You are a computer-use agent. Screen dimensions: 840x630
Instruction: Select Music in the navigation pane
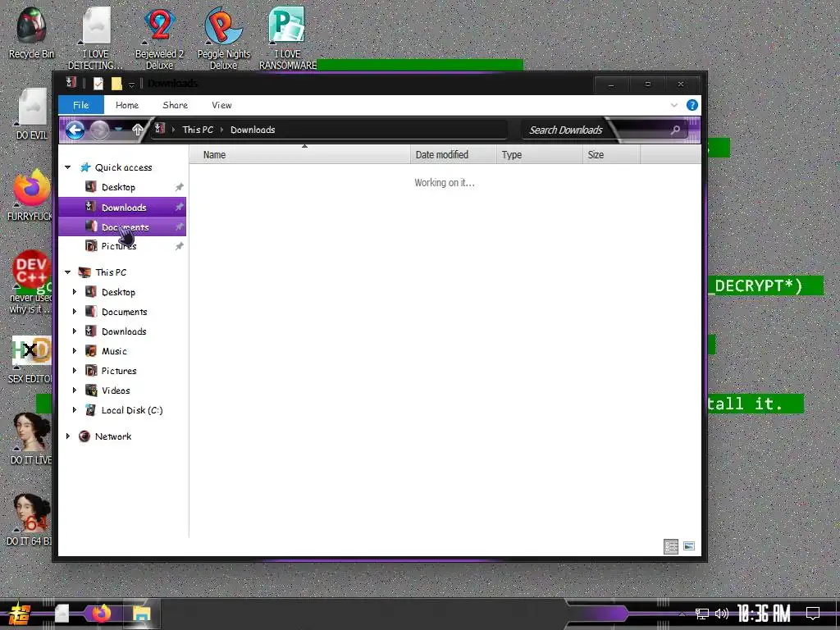pyautogui.click(x=114, y=351)
